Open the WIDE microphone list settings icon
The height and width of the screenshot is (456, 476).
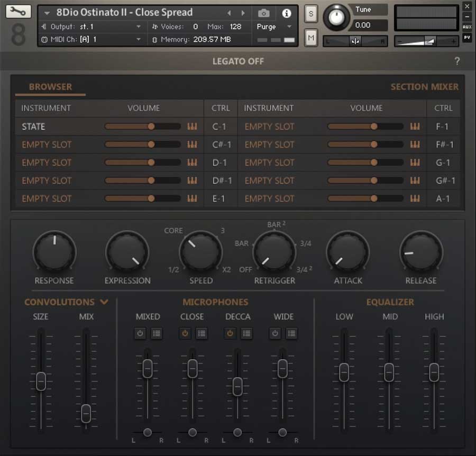291,334
